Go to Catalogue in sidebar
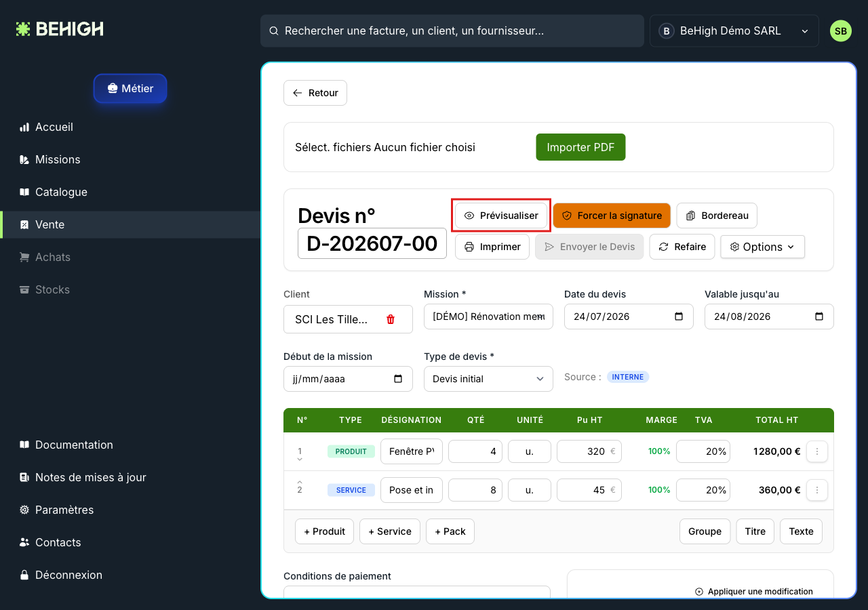This screenshot has height=610, width=868. (61, 192)
